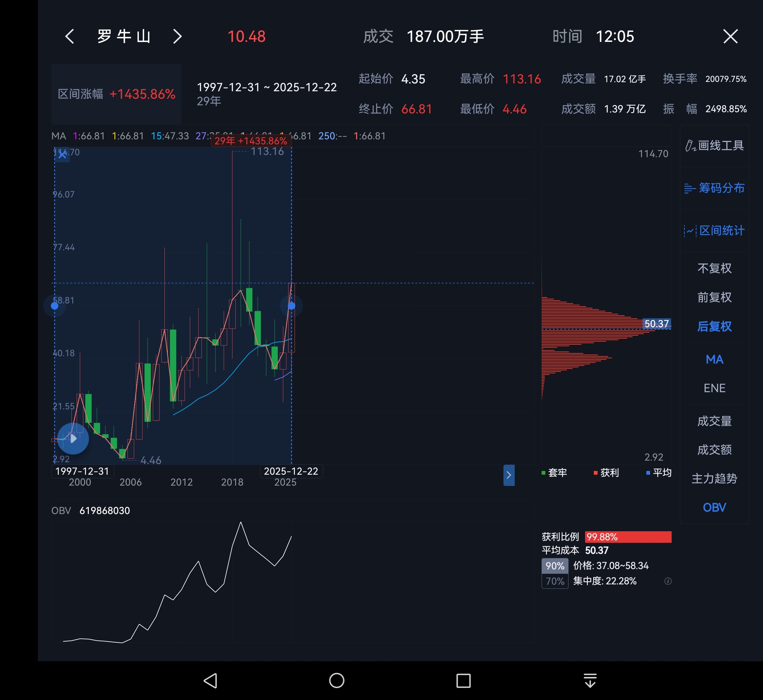Tap the info icon beside 集中度
Screen dimensions: 763x700
coord(668,581)
